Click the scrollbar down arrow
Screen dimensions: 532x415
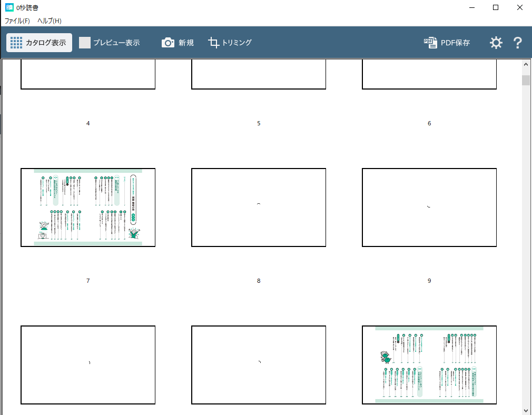pyautogui.click(x=526, y=410)
